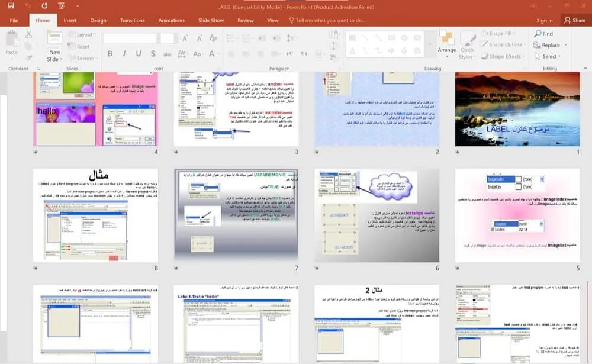
Task: Click the start from beginning icon
Action: [x=61, y=6]
